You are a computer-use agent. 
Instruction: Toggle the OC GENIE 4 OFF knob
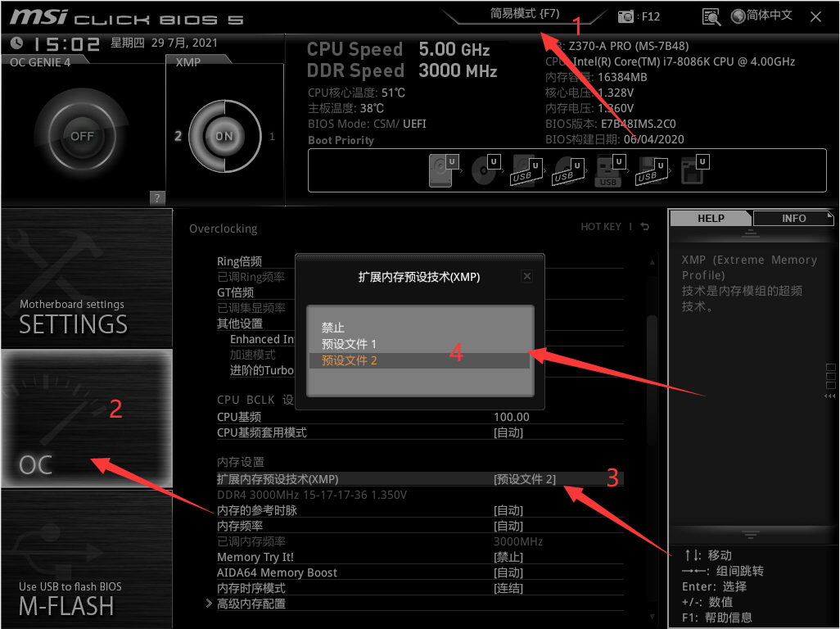82,136
